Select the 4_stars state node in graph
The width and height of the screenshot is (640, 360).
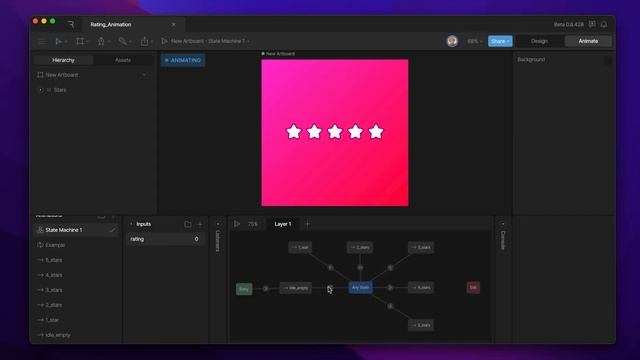[x=421, y=288]
